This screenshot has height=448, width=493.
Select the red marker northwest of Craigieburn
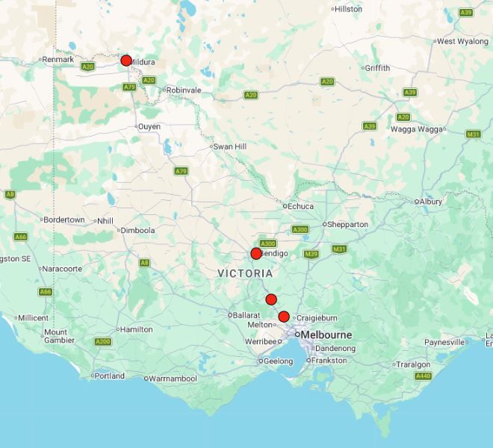click(x=284, y=317)
